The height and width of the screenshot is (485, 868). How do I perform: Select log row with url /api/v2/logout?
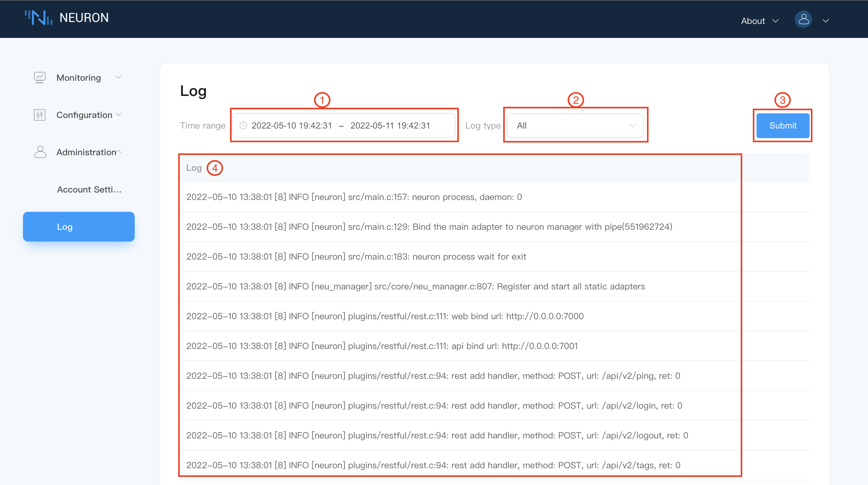pyautogui.click(x=494, y=435)
